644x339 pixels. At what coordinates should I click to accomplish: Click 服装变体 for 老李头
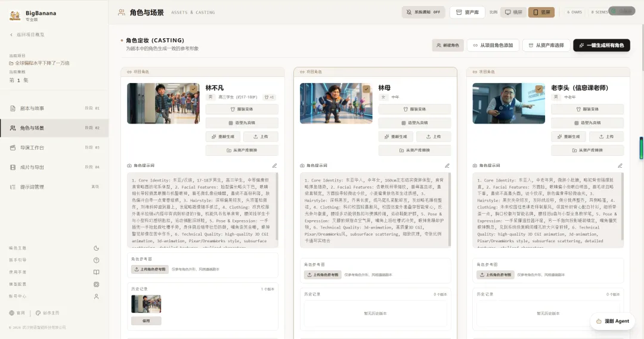coord(587,109)
